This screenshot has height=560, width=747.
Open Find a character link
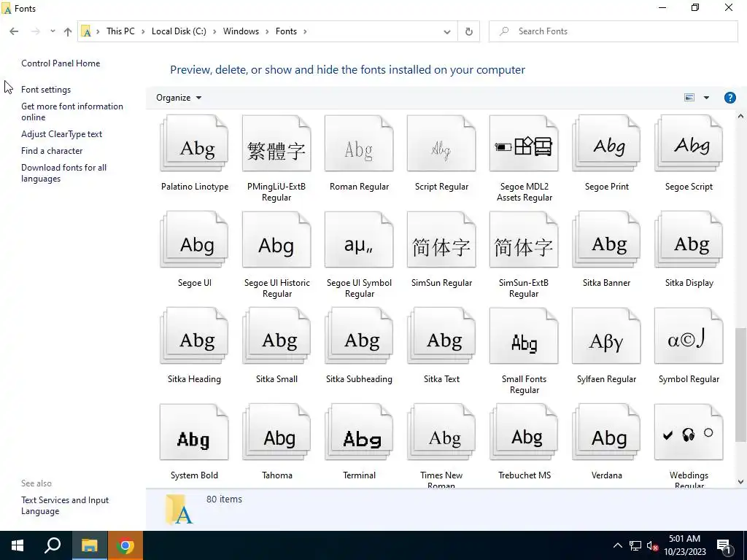point(52,151)
